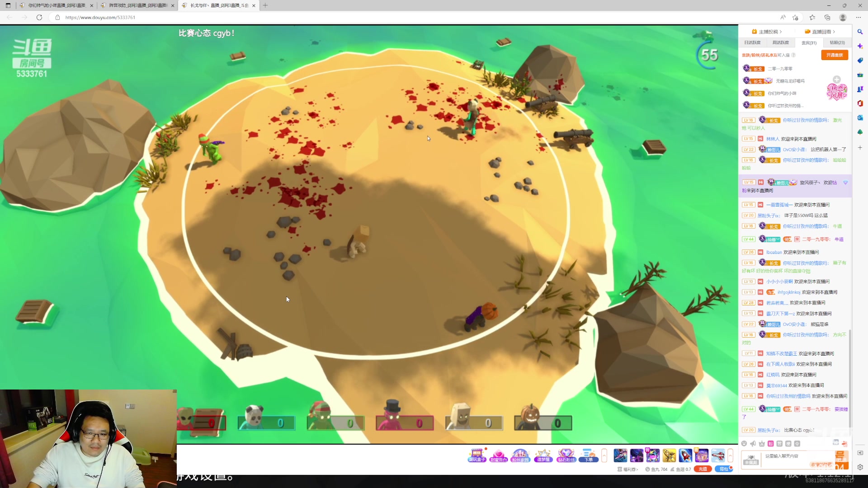Open the 钻石粉丝 diamond icon
This screenshot has height=488, width=868.
(x=566, y=455)
